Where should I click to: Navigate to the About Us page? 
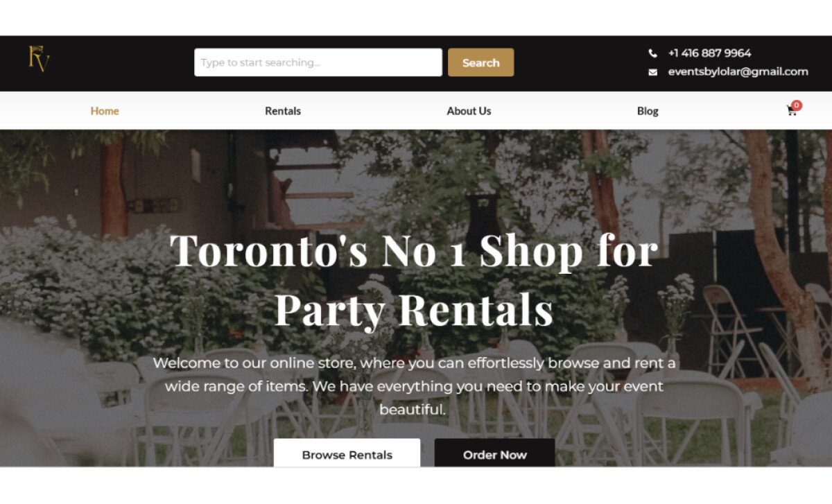tap(469, 111)
